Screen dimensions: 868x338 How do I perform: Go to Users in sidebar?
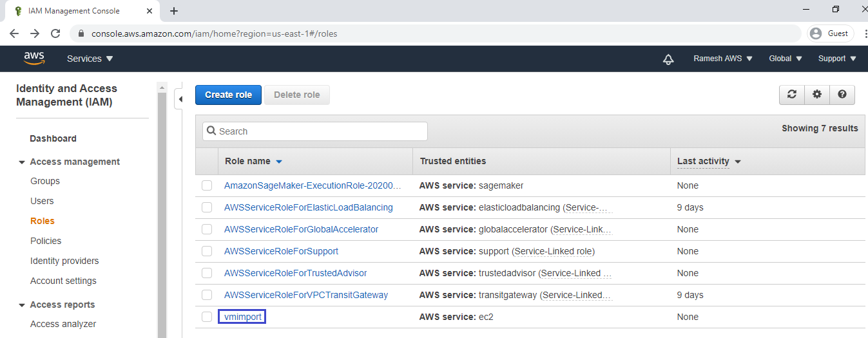click(x=42, y=201)
